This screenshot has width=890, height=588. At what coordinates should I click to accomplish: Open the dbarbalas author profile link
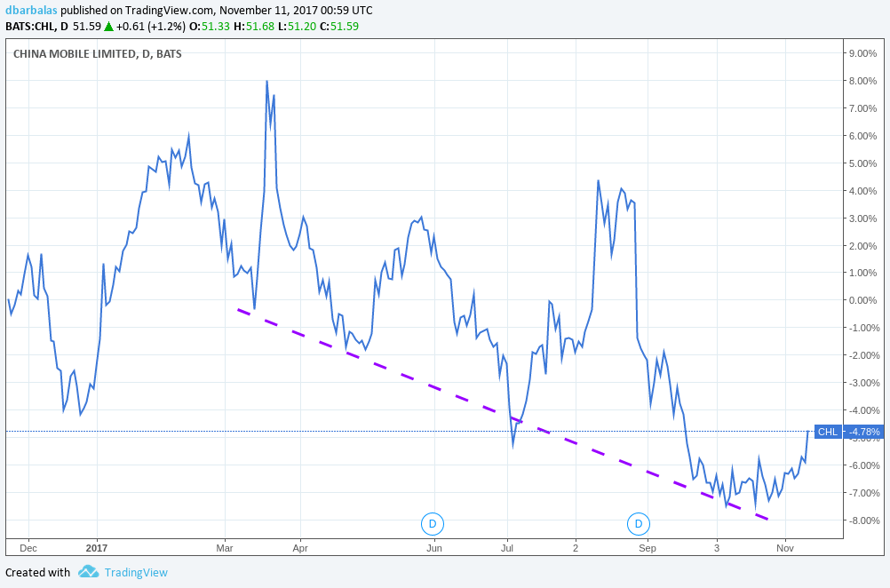[x=31, y=11]
